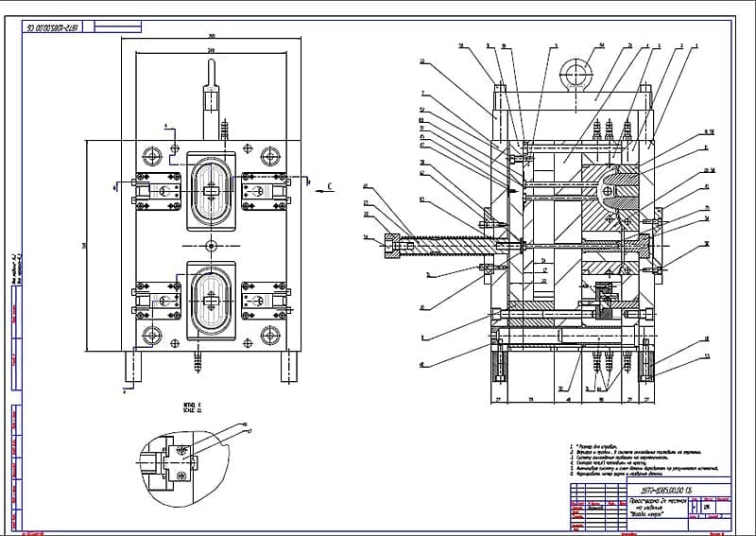Click the small center circle between the cavities
The width and height of the screenshot is (756, 536).
(x=210, y=245)
